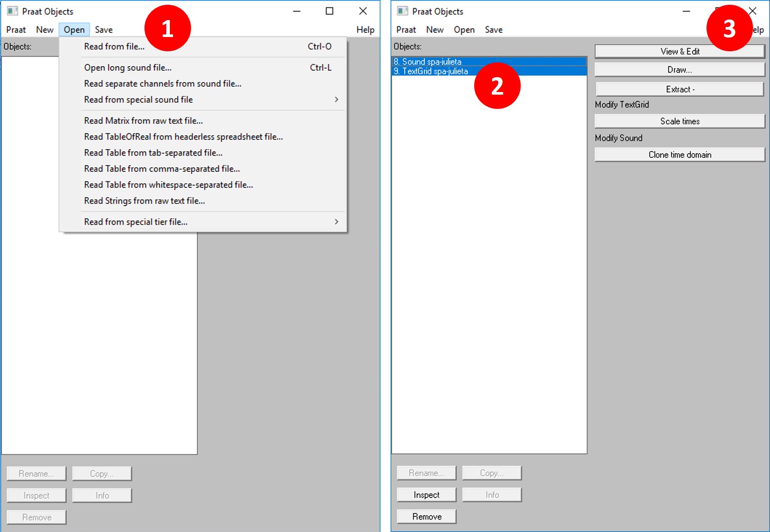This screenshot has height=532, width=770.
Task: Open New menu in right window
Action: [435, 30]
